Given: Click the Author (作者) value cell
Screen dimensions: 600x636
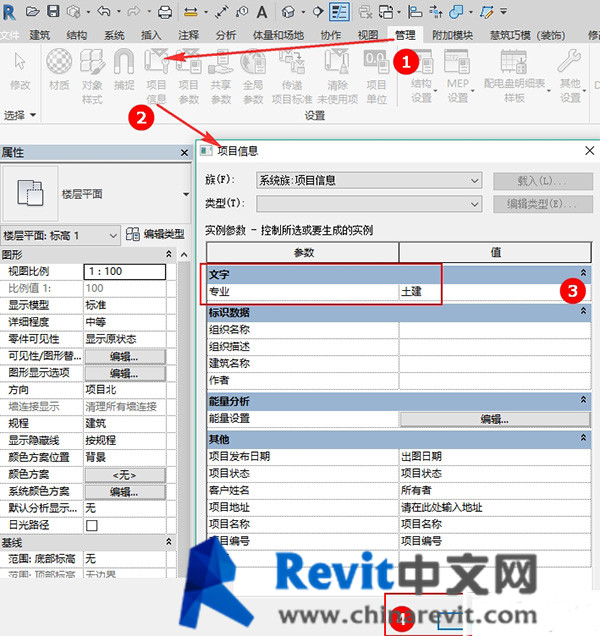Looking at the screenshot, I should [x=495, y=380].
